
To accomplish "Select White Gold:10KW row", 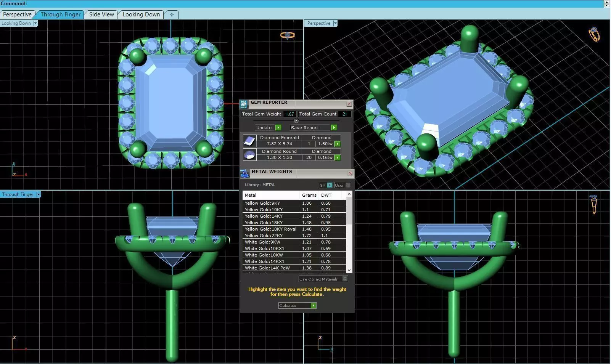I will point(294,255).
